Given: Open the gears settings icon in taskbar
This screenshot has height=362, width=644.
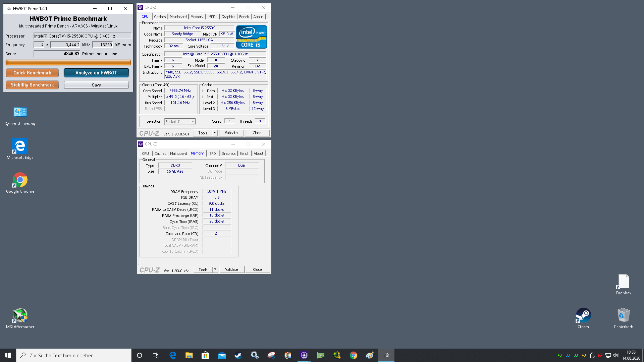Looking at the screenshot, I should tap(255, 355).
